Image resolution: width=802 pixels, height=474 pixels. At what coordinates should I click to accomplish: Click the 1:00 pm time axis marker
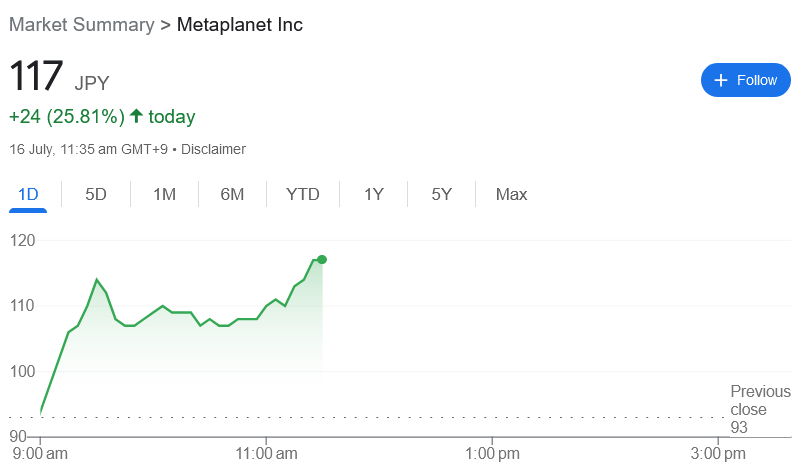click(492, 454)
